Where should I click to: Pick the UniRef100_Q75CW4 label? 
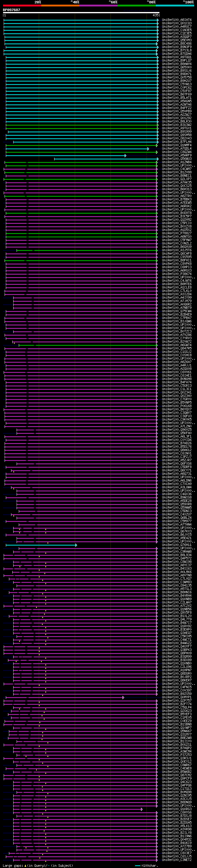[177, 311]
